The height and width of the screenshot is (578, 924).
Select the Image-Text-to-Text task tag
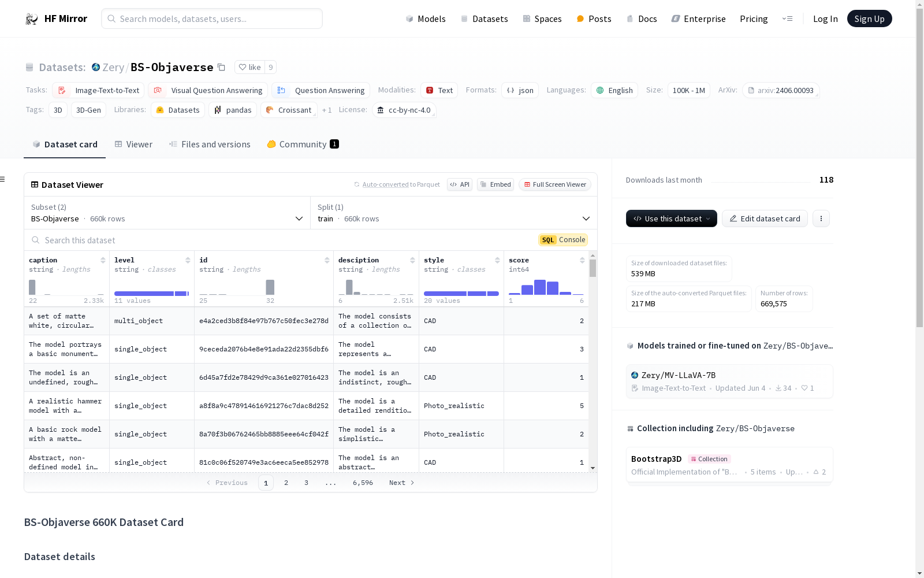[x=98, y=90]
